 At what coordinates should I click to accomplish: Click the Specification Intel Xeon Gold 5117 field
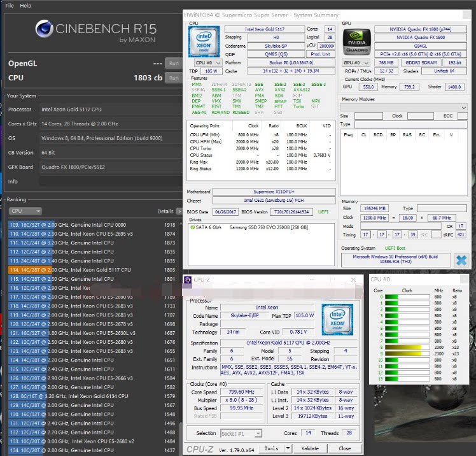click(288, 343)
